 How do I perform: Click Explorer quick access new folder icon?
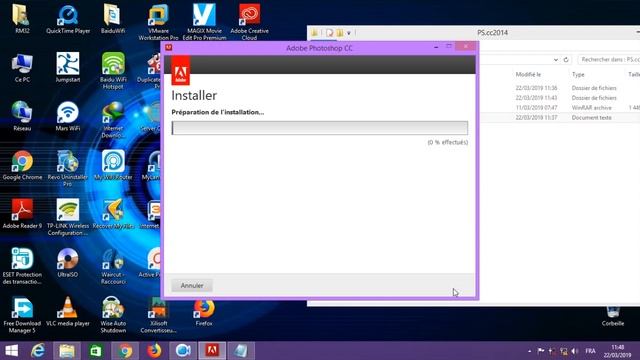pyautogui.click(x=340, y=33)
